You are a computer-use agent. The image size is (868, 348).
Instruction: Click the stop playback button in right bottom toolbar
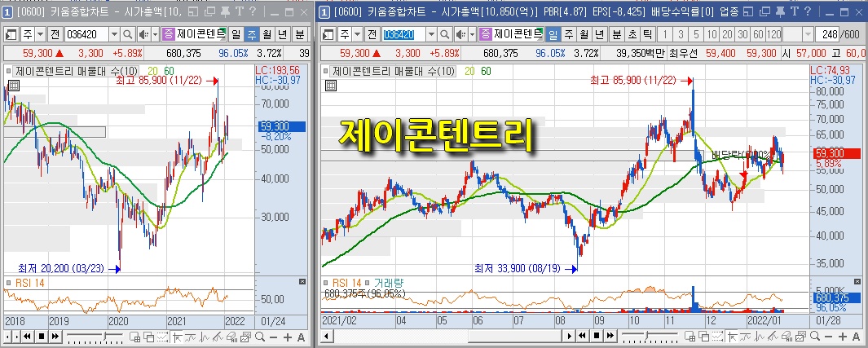point(597,336)
